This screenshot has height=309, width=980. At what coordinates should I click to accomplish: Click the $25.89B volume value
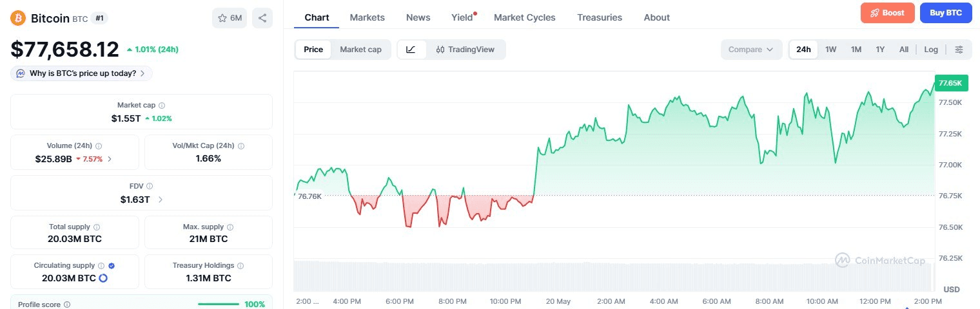(54, 158)
